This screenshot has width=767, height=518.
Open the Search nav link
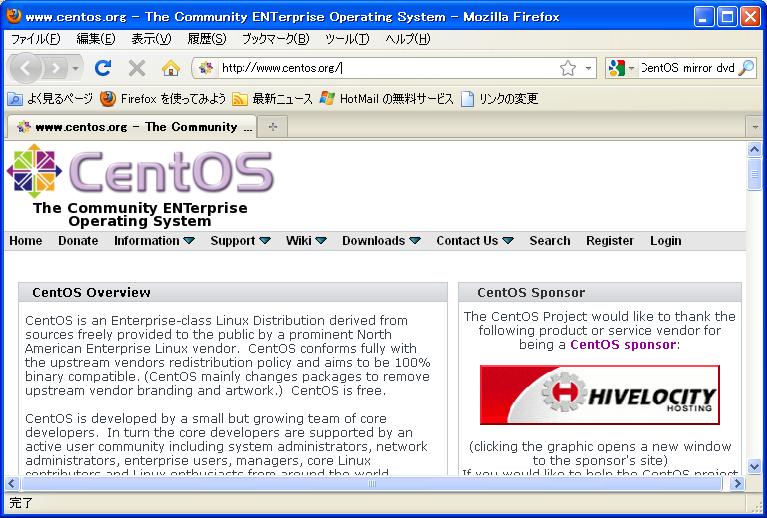pyautogui.click(x=550, y=241)
